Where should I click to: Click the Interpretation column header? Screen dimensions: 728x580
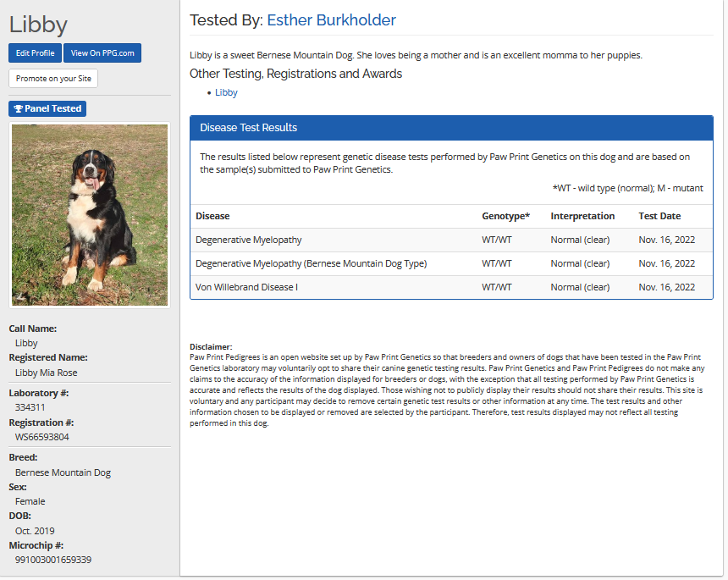point(582,216)
